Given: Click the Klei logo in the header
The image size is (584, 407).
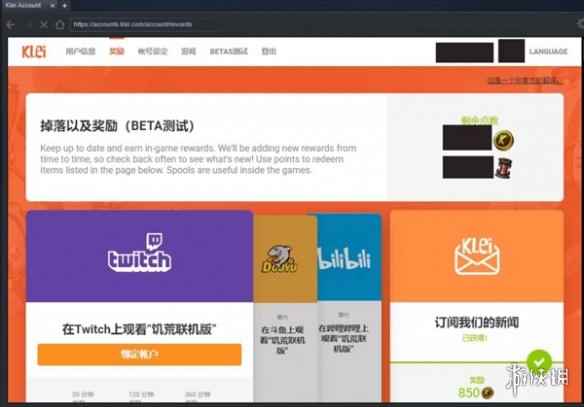Looking at the screenshot, I should click(34, 51).
